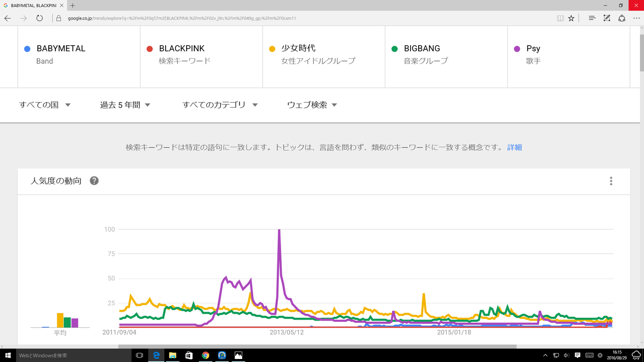644x362 pixels.
Task: Open Action Center notification icon
Action: 578,355
